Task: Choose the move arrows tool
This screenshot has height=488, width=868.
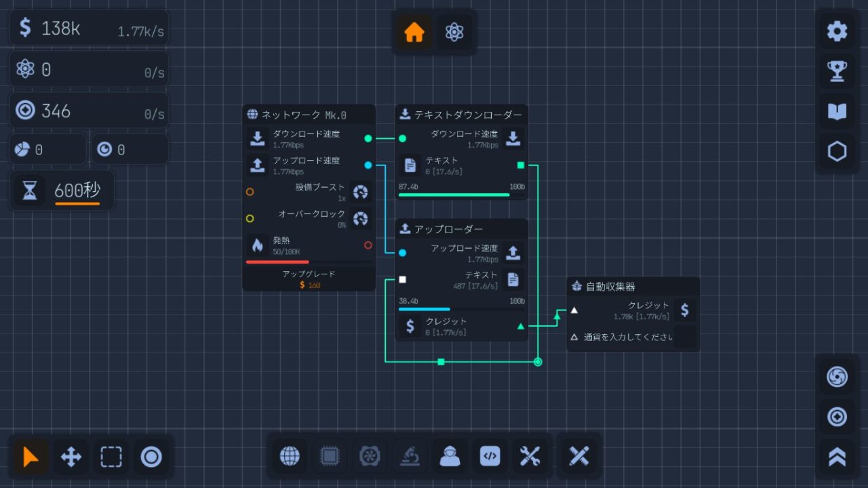Action: (71, 457)
